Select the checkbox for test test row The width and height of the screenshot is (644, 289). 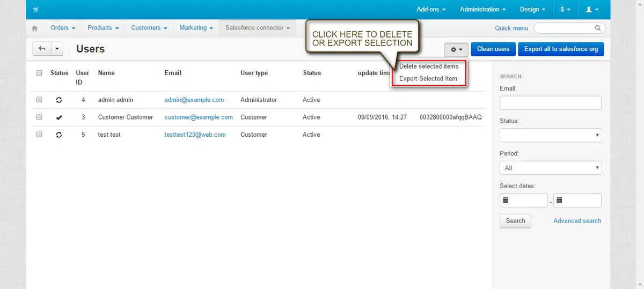click(39, 135)
